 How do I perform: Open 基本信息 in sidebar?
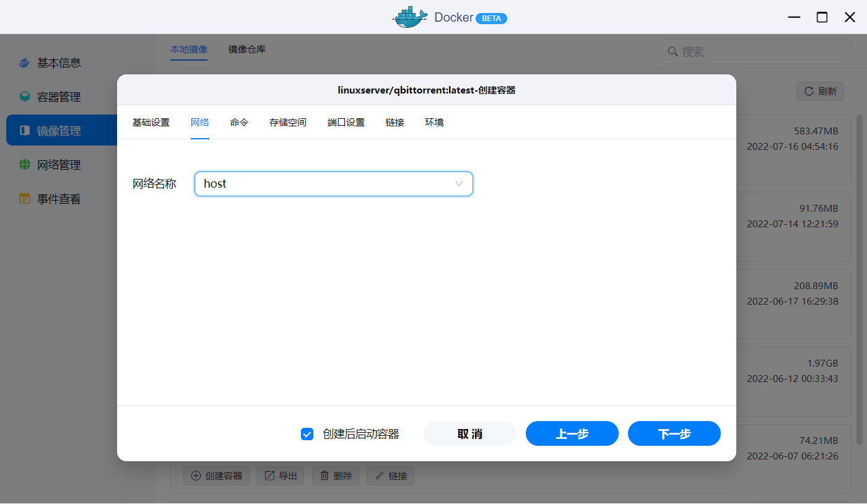tap(59, 63)
